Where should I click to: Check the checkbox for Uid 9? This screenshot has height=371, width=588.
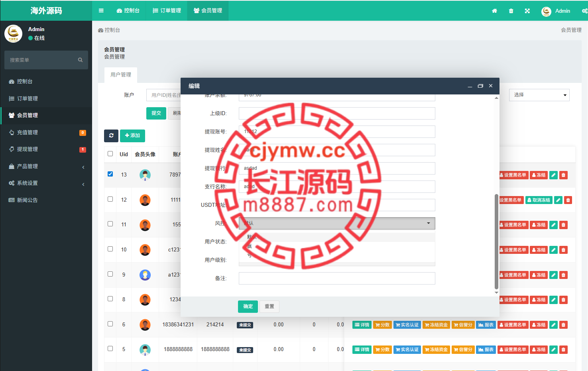(110, 274)
